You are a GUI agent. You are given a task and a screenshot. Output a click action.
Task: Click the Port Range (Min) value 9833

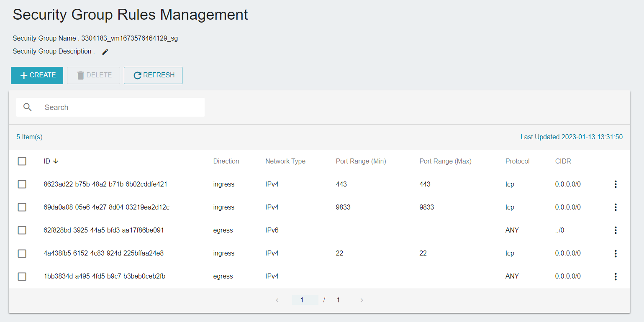[x=343, y=207]
